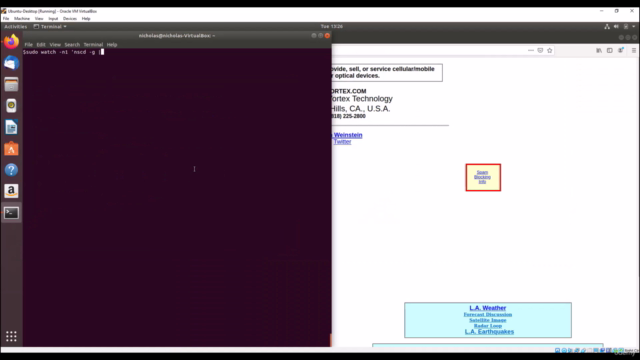
Task: Open the terminal View menu
Action: click(x=55, y=44)
